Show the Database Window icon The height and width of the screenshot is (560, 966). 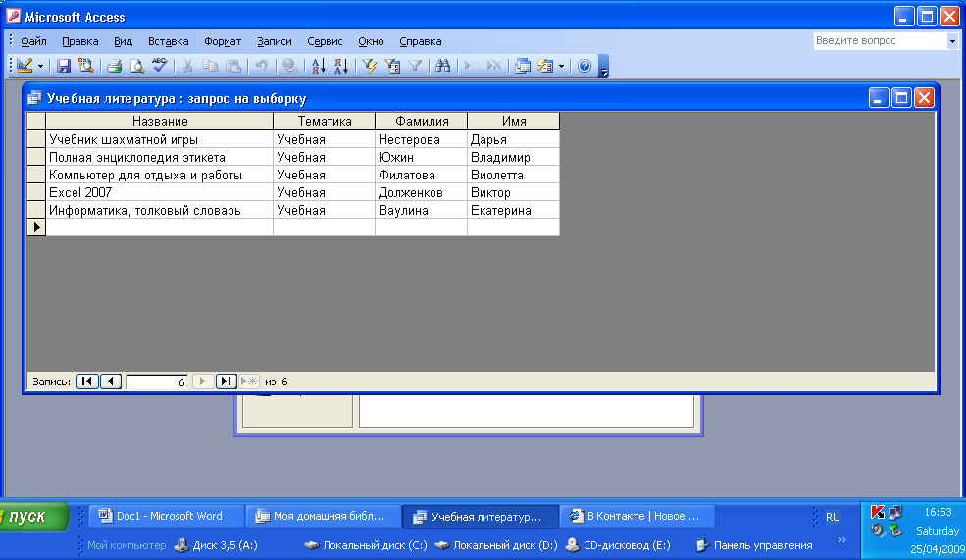pos(523,66)
